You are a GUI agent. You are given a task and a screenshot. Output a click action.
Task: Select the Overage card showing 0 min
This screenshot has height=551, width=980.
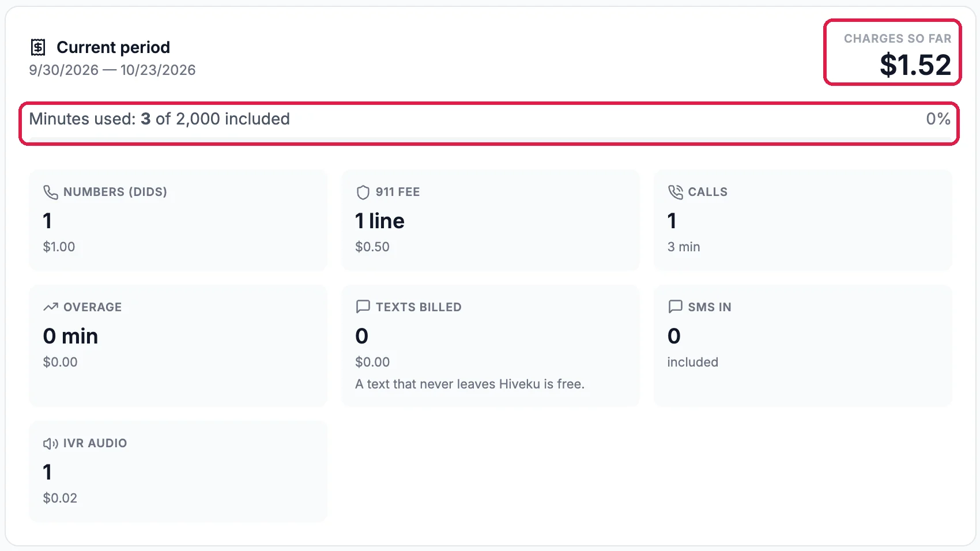click(x=178, y=346)
